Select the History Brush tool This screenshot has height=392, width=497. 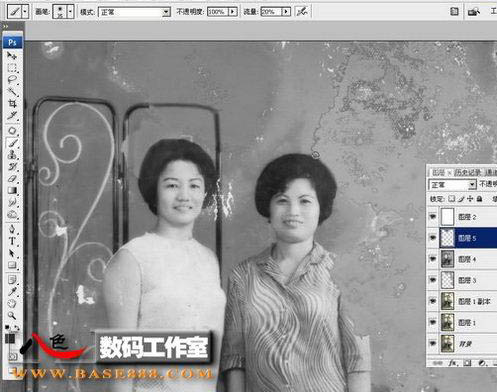point(12,166)
